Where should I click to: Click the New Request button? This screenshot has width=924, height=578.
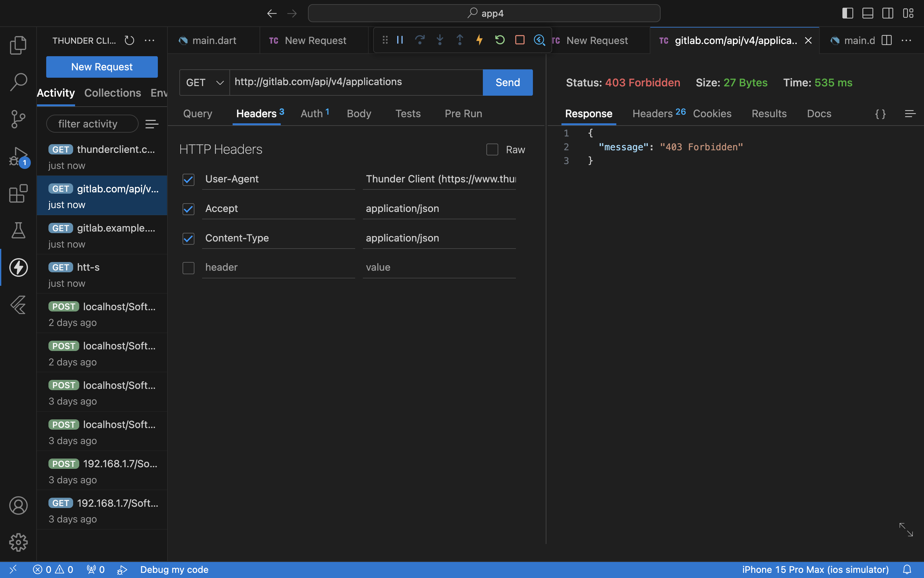[102, 67]
